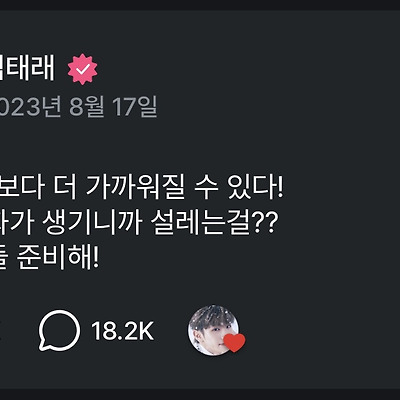Click the post line ending 설레는걸??
This screenshot has height=400, width=400.
138,222
